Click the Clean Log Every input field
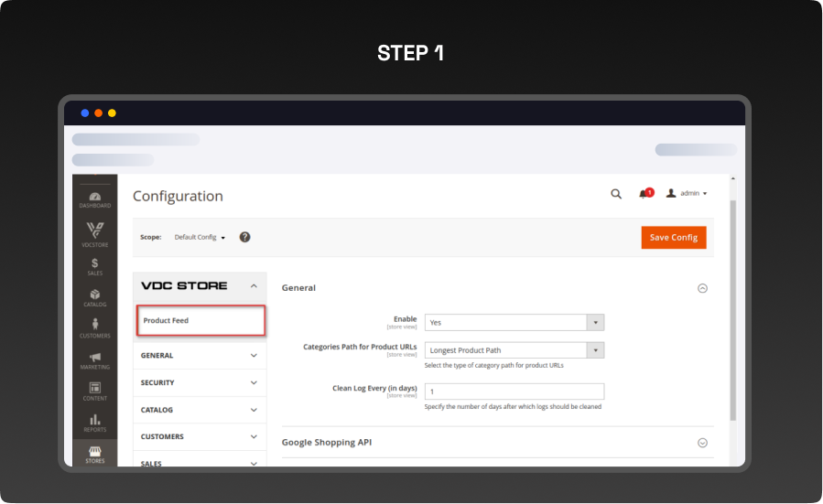The width and height of the screenshot is (823, 504). 514,391
